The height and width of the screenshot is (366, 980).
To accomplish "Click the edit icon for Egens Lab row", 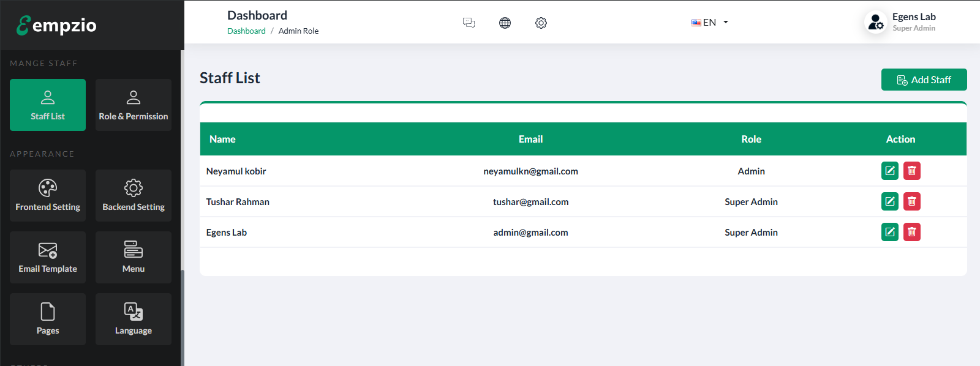I will (x=889, y=232).
